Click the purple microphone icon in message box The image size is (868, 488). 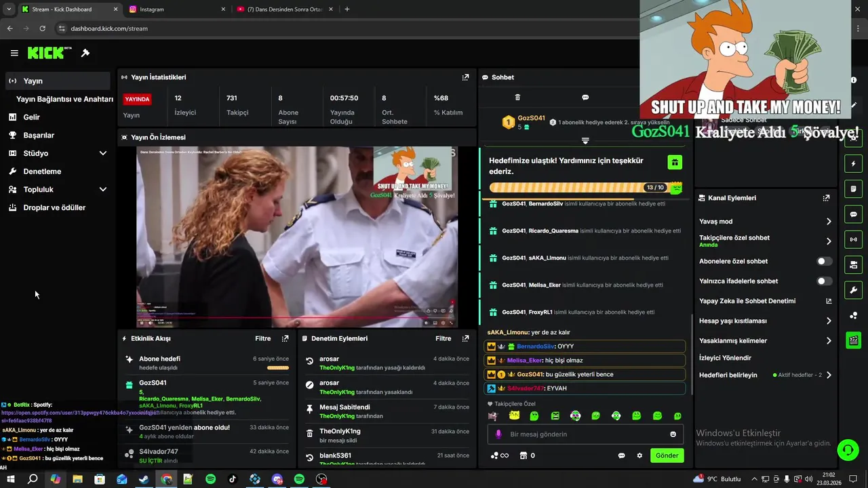point(498,434)
